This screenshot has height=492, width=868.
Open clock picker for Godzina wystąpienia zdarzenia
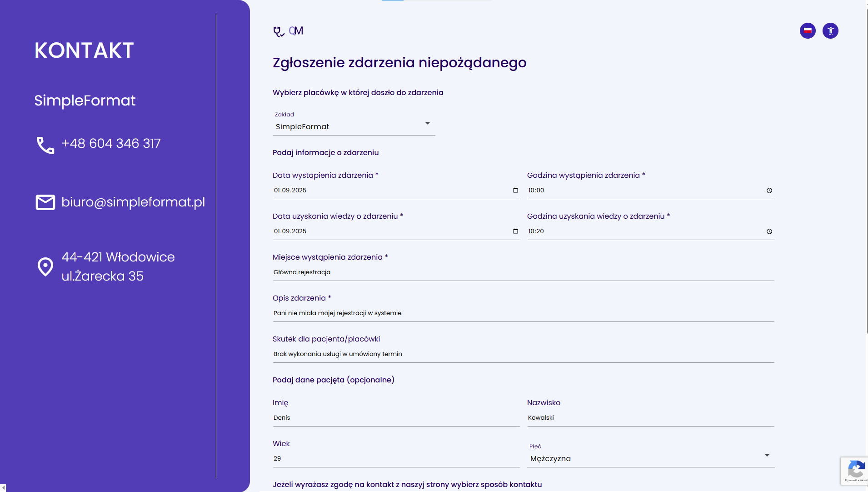pos(769,191)
